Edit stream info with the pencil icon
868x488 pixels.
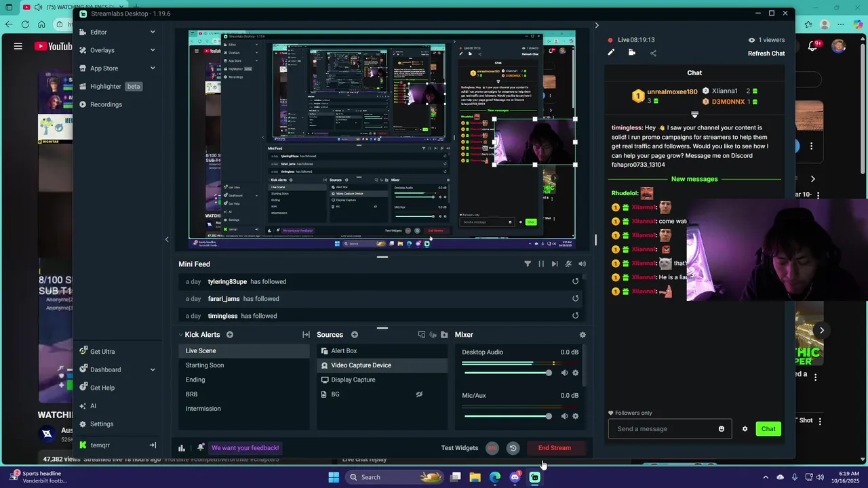tap(611, 52)
